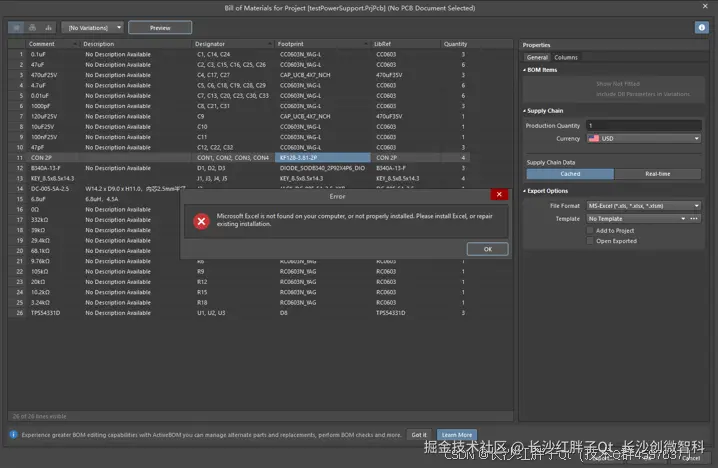The image size is (718, 468).
Task: Click the 3.24kΩ comment cell
Action: pyautogui.click(x=54, y=302)
